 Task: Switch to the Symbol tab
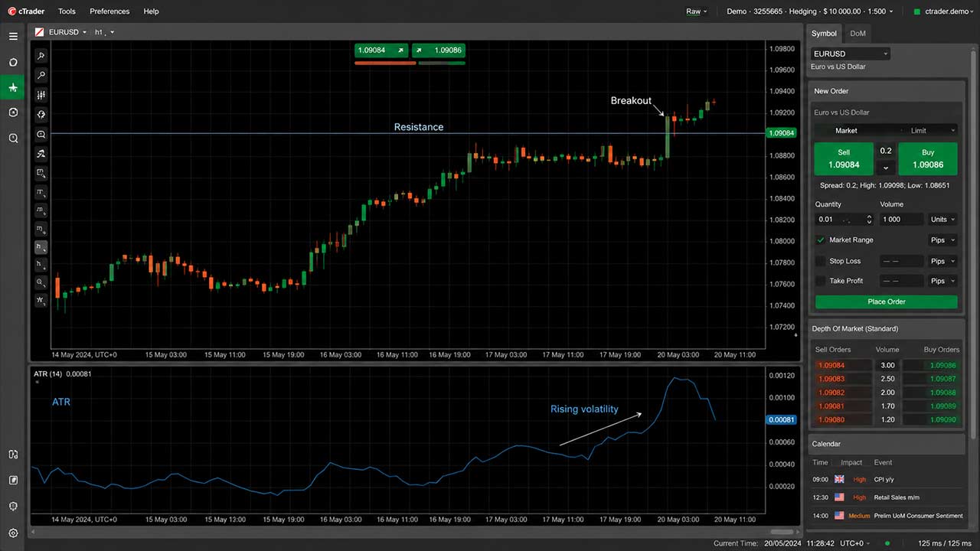(824, 34)
